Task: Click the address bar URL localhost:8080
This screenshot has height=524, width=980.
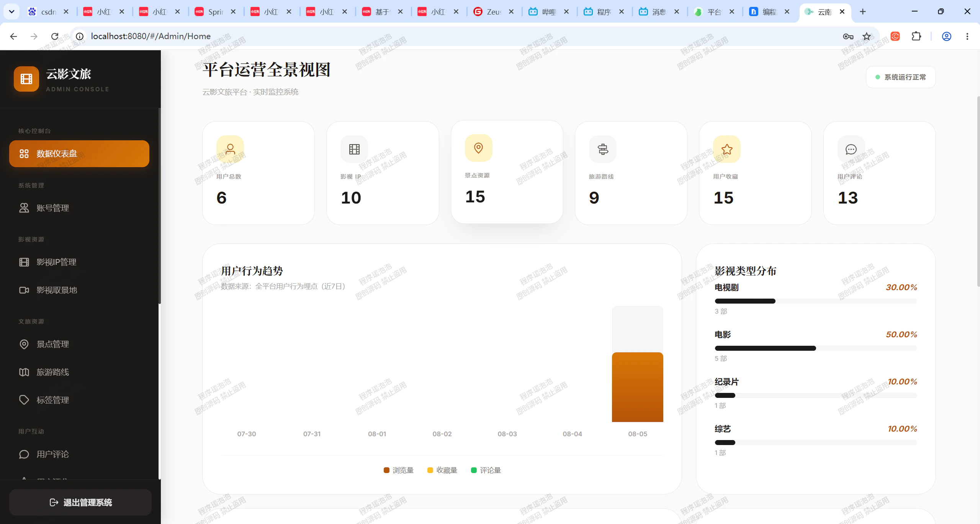Action: point(151,36)
